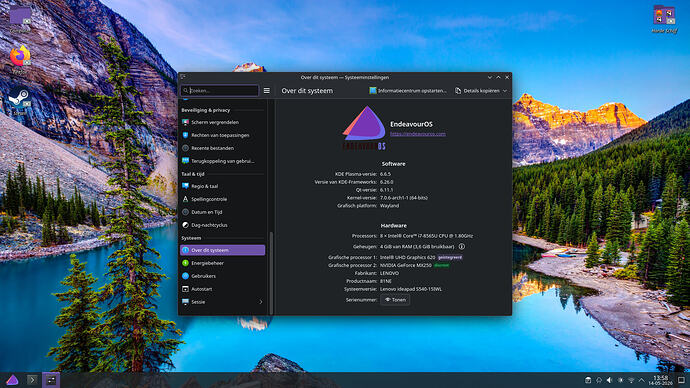Open the volume control in system tray
Screen dimensions: 690x388
point(609,380)
